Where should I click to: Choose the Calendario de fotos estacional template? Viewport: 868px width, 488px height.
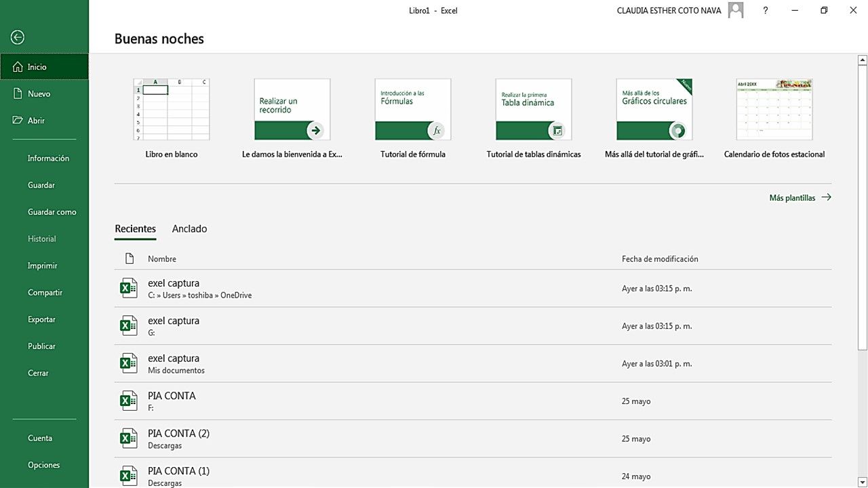click(x=774, y=110)
